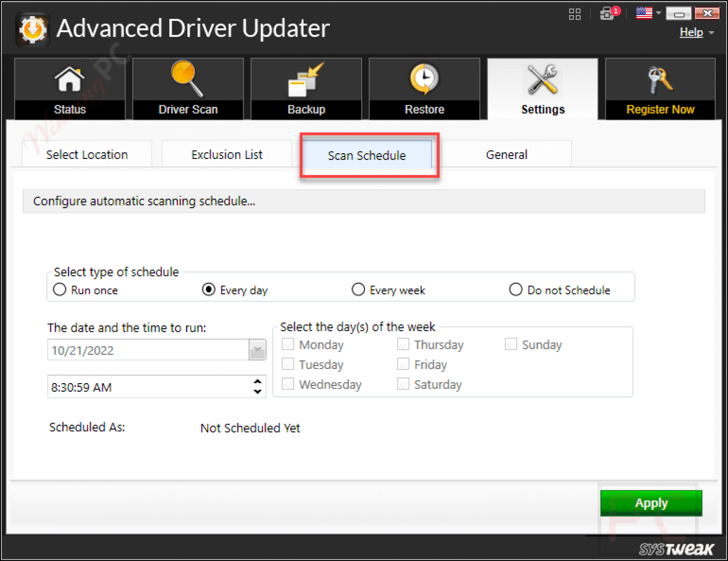Toggle the Friday checkbox
The image size is (728, 561).
coord(403,364)
